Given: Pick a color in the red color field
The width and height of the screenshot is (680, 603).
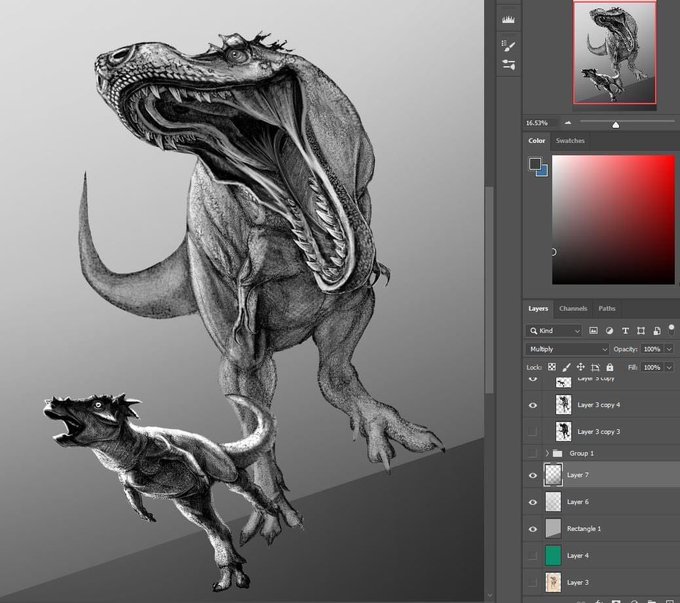Looking at the screenshot, I should [x=613, y=220].
